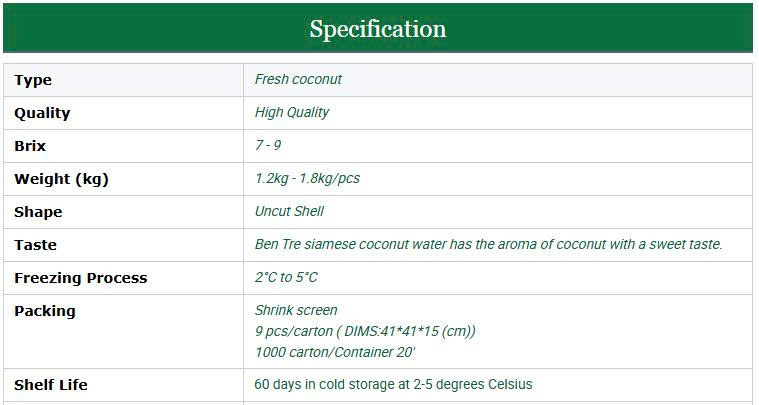This screenshot has height=405, width=759.
Task: Click the '60 days in cold storage' text
Action: coord(393,384)
